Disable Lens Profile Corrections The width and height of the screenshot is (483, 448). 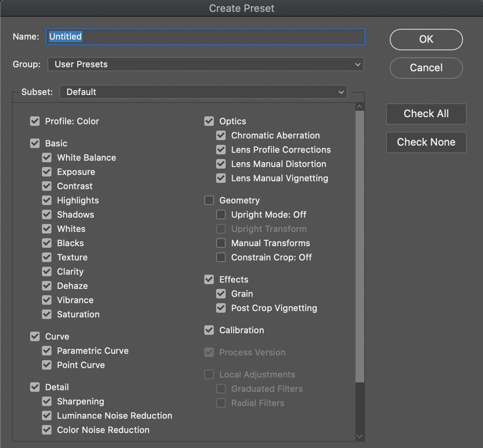(x=221, y=150)
